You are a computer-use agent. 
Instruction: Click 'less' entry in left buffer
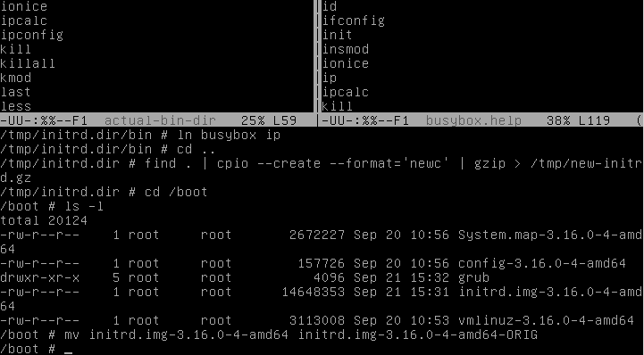pyautogui.click(x=15, y=106)
